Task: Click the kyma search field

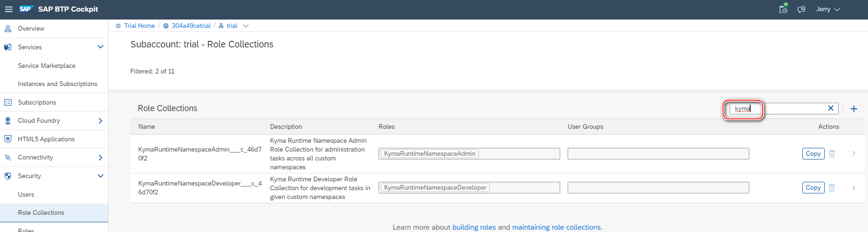Action: coord(784,108)
